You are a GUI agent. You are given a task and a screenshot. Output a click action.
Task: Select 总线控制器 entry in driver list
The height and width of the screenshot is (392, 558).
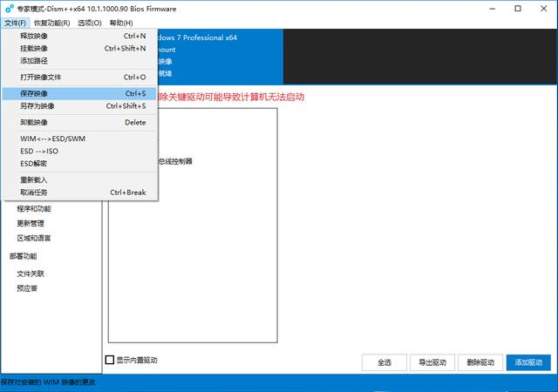[x=175, y=161]
